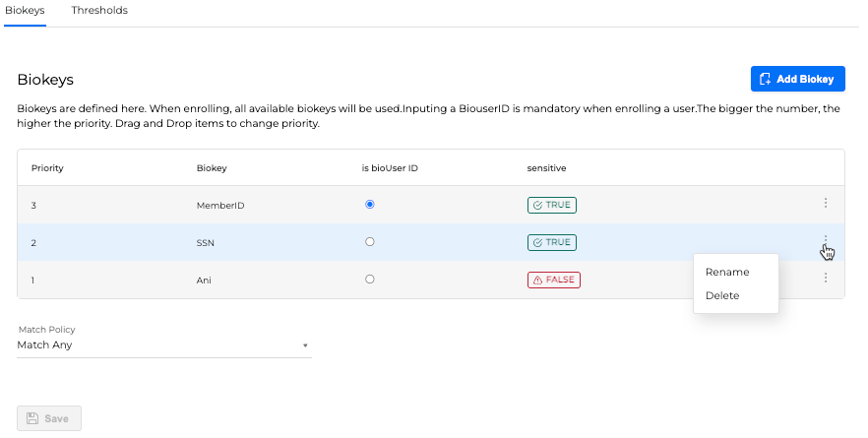868x438 pixels.
Task: Click the Save button
Action: (x=49, y=418)
